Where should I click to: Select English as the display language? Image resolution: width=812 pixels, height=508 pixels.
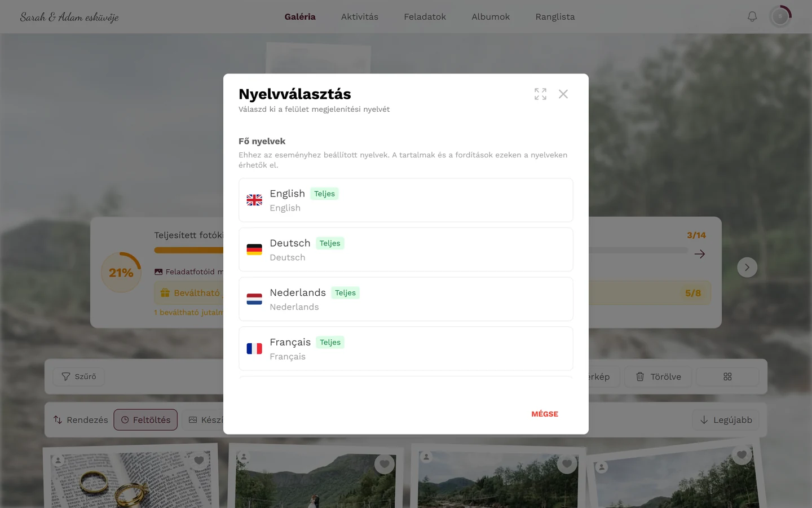[x=406, y=200]
